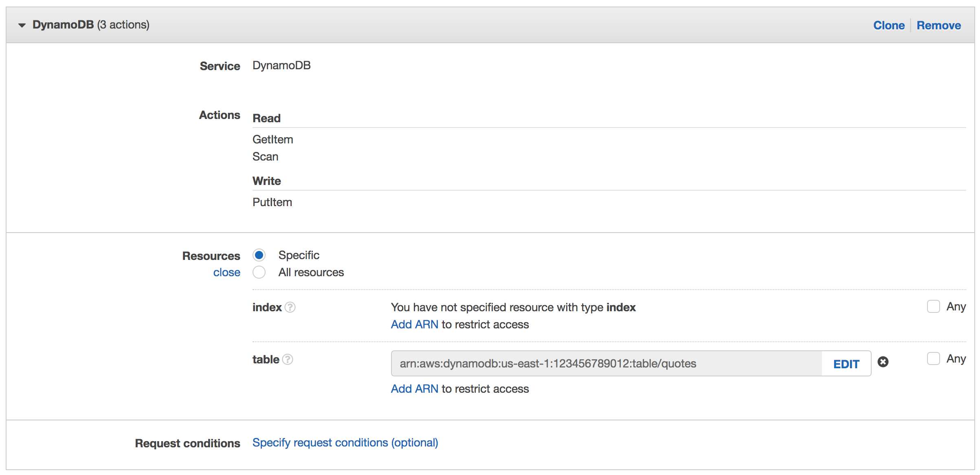
Task: Open Specify request conditions (optional)
Action: [345, 442]
